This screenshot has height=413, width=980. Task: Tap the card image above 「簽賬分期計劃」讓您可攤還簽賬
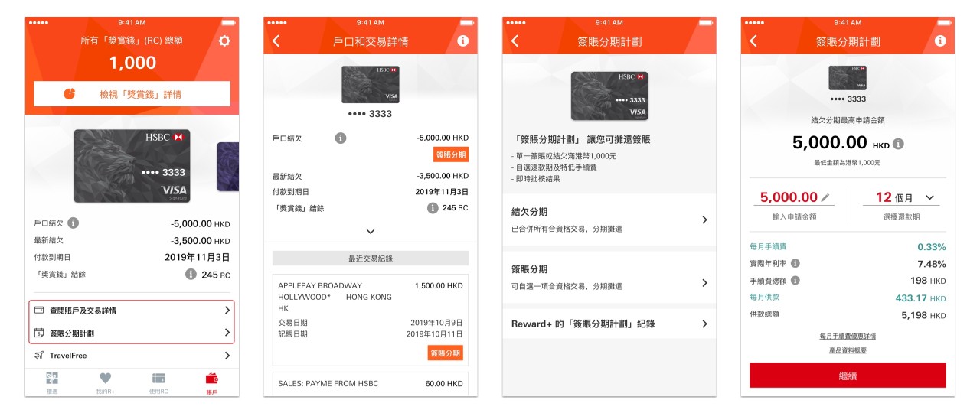pyautogui.click(x=609, y=96)
